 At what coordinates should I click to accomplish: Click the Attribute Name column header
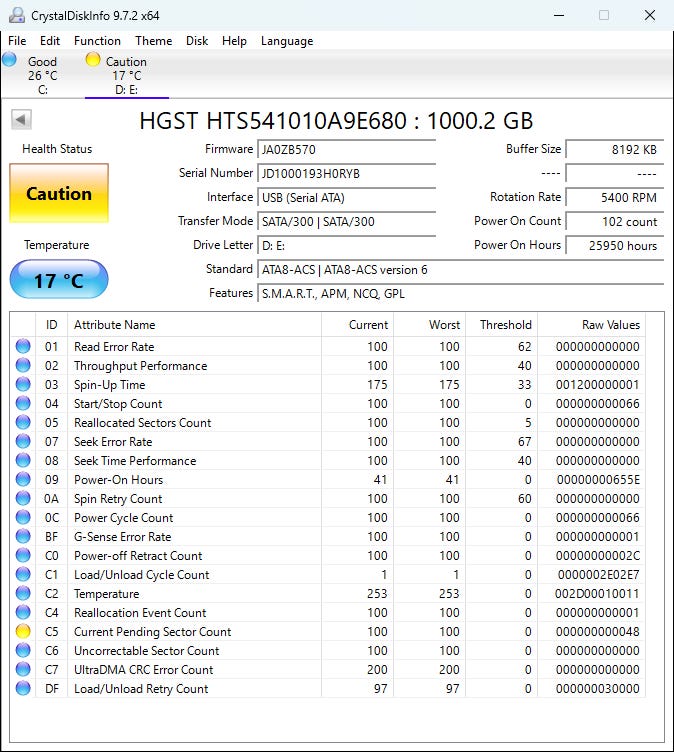coord(114,325)
